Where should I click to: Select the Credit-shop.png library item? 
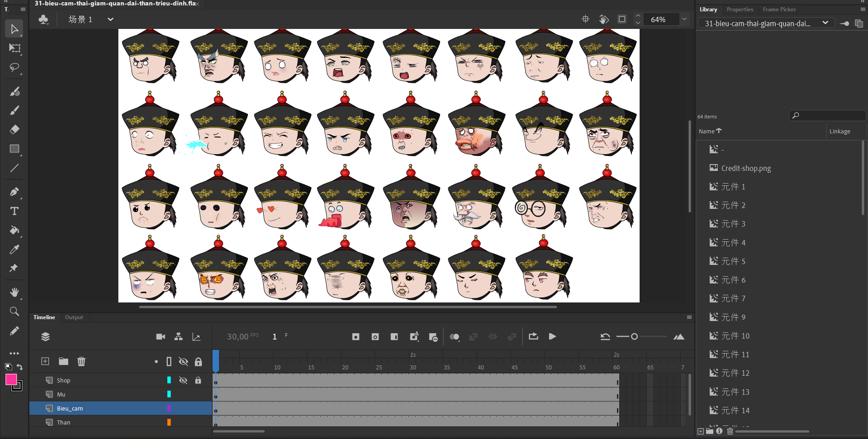pos(746,168)
